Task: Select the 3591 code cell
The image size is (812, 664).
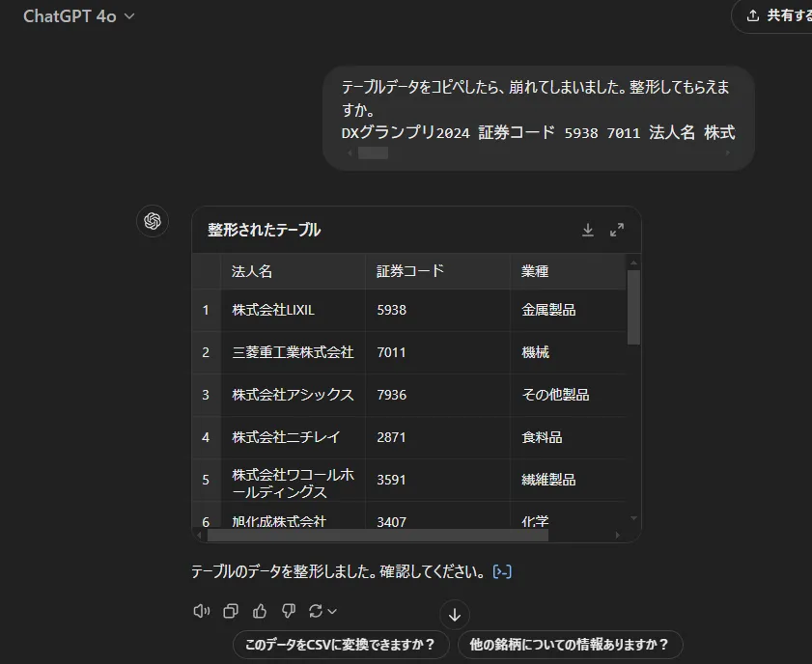Action: (437, 480)
